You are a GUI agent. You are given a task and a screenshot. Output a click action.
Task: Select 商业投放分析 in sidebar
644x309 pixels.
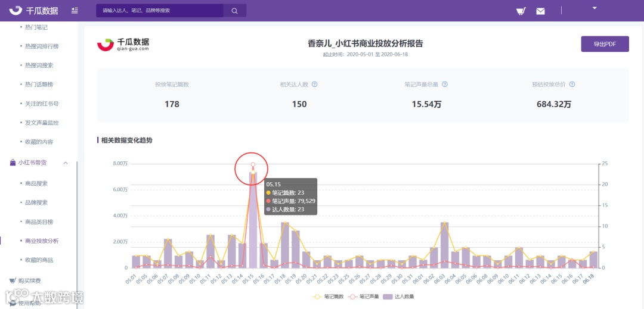[x=42, y=241]
